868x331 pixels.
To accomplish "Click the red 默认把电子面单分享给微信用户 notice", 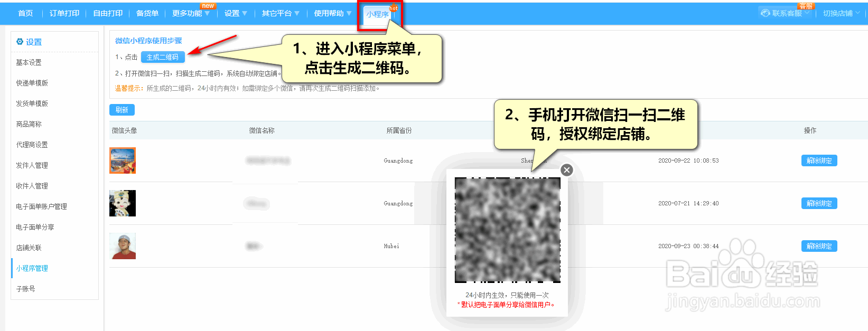I will (x=506, y=305).
